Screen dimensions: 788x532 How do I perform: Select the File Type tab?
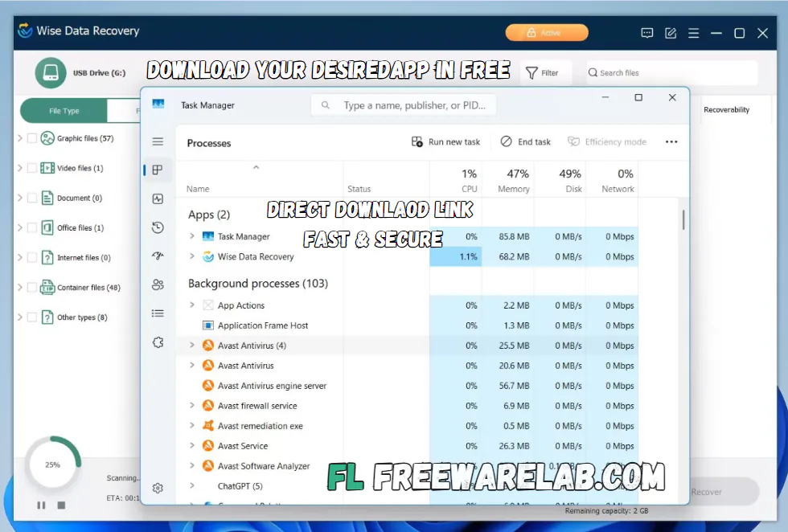[x=64, y=111]
